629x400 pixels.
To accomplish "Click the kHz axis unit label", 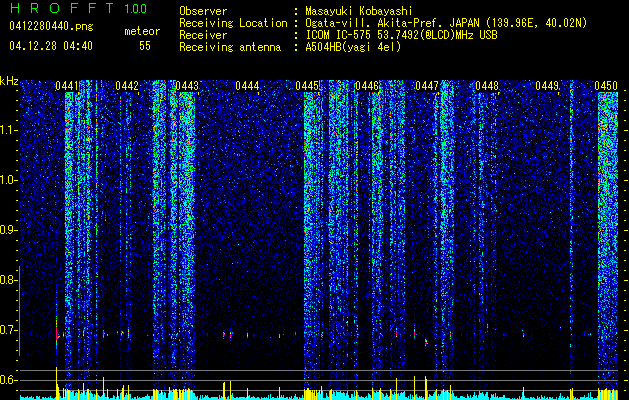I will 9,81.
